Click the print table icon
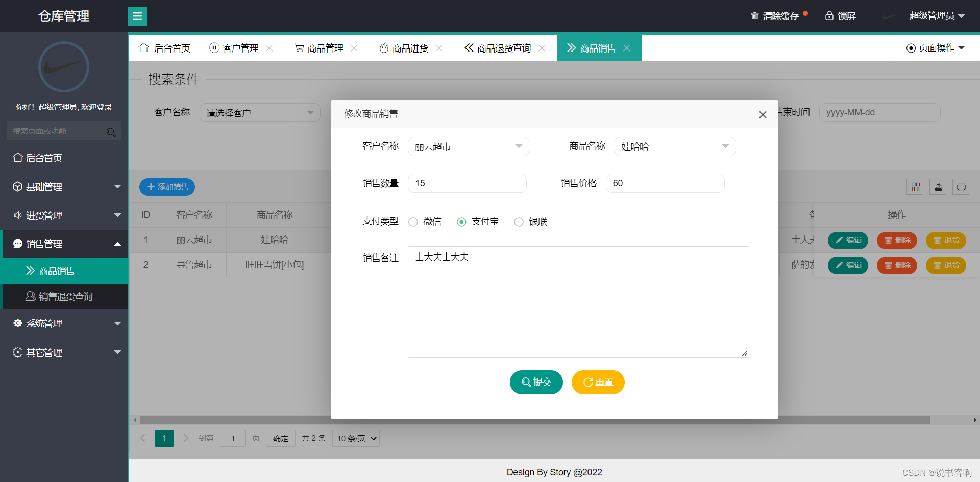Viewport: 980px width, 482px height. pyautogui.click(x=961, y=187)
